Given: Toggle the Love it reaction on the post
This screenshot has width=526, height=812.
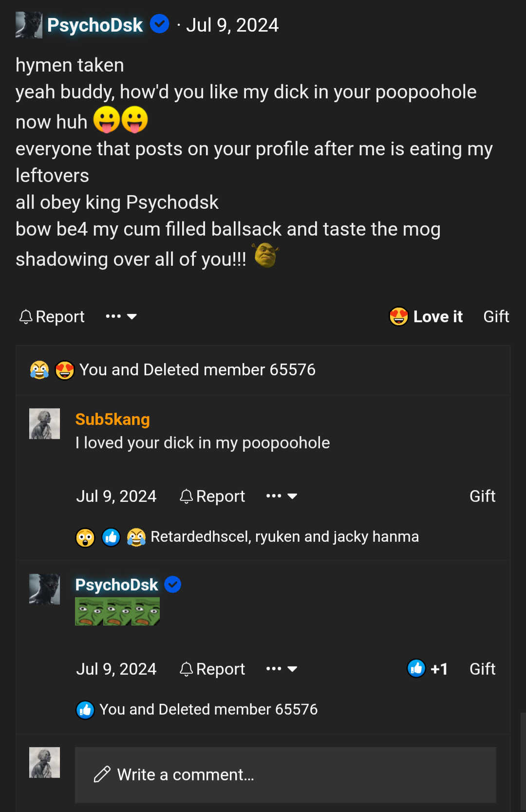Looking at the screenshot, I should click(426, 317).
